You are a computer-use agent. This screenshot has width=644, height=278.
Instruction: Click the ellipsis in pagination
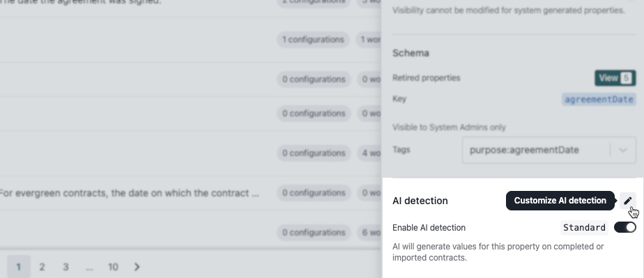(x=89, y=267)
